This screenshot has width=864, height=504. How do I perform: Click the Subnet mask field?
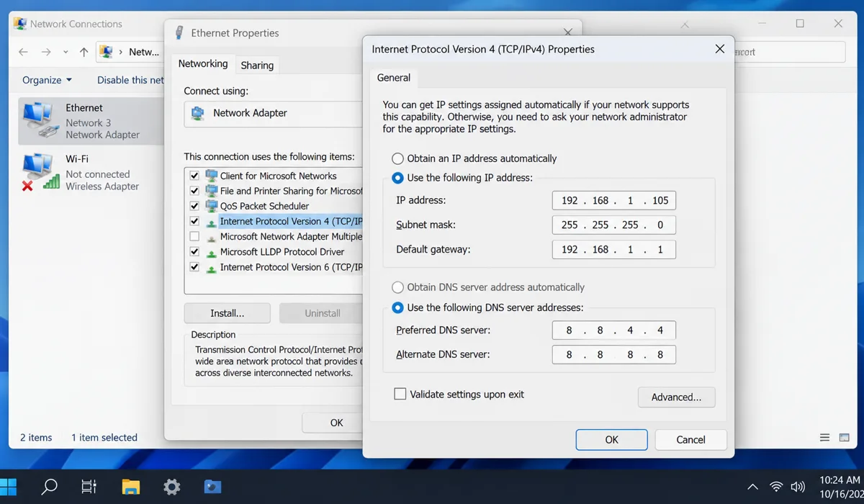[614, 225]
